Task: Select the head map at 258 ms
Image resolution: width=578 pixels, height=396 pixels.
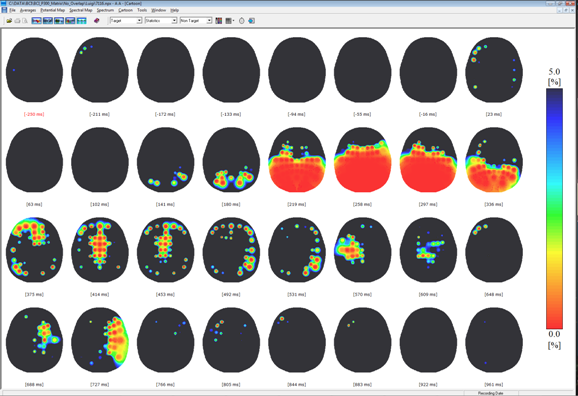Action: [x=362, y=160]
